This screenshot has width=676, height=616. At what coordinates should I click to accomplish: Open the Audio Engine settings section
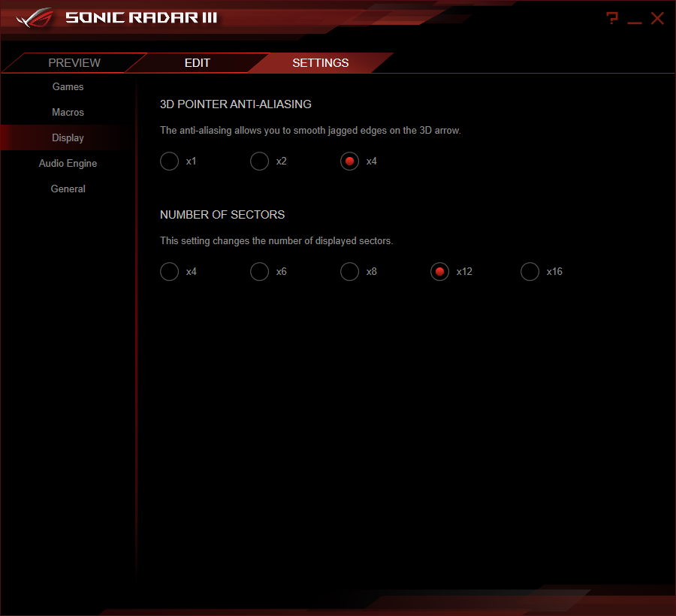click(x=68, y=163)
